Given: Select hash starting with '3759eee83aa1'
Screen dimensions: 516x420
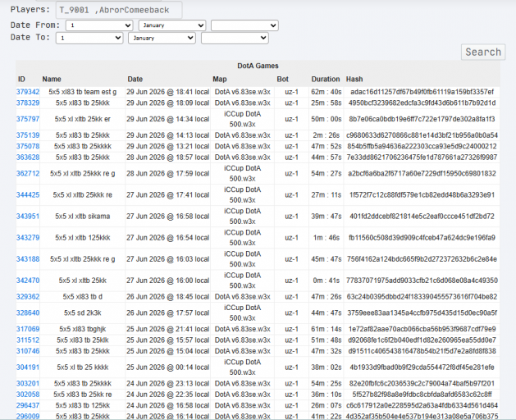Looking at the screenshot, I should [x=422, y=313].
